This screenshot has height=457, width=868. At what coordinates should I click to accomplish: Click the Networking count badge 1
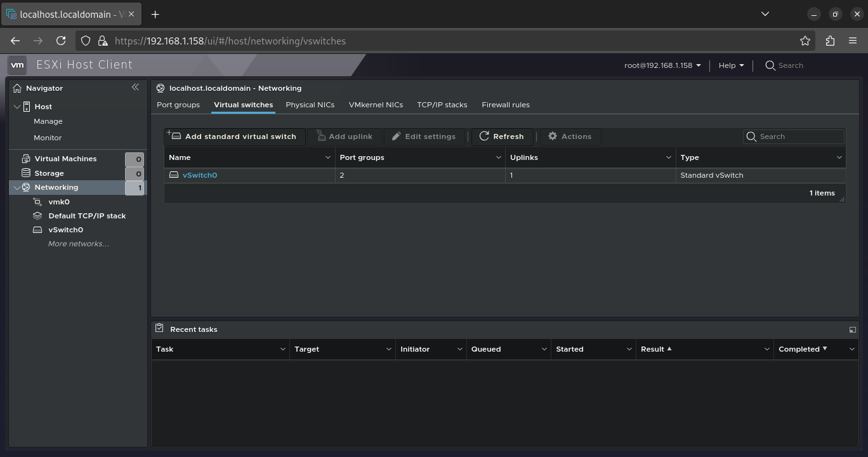[135, 188]
